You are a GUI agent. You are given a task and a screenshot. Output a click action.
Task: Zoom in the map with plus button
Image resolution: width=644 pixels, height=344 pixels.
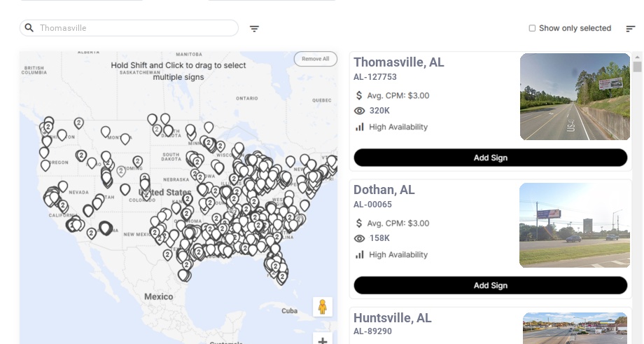pos(323,340)
